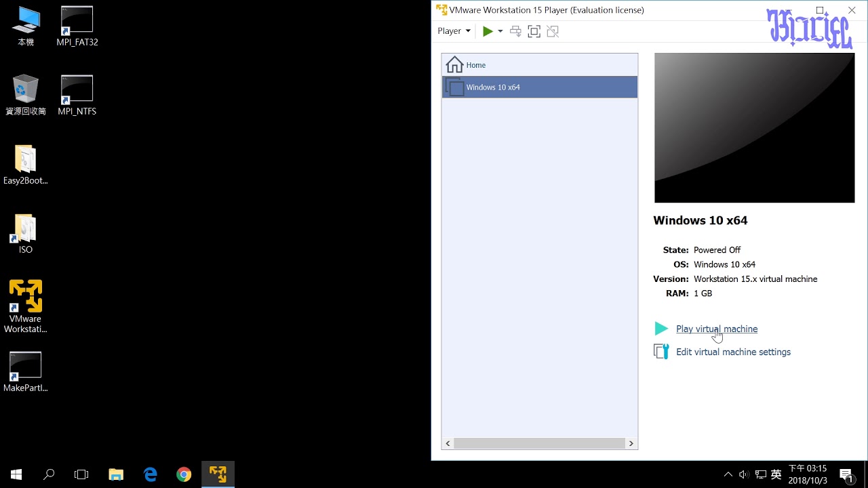Click Play virtual machine link
This screenshot has height=488, width=868.
pos(717,329)
